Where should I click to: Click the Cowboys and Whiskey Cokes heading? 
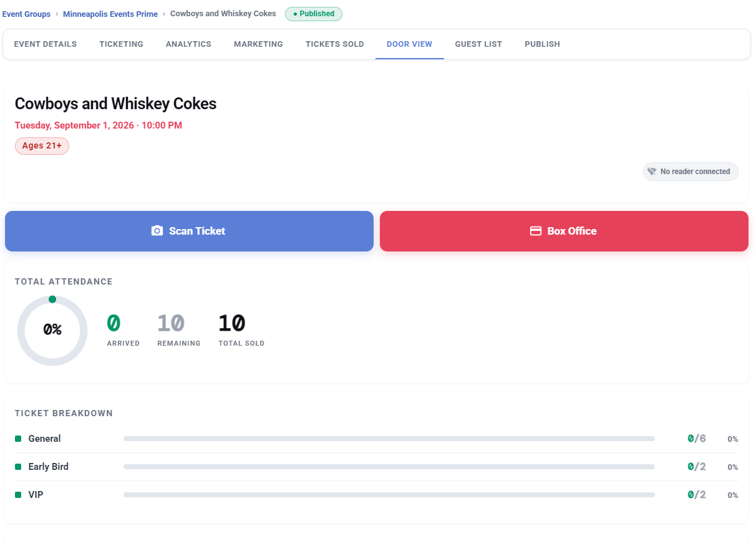coord(115,104)
